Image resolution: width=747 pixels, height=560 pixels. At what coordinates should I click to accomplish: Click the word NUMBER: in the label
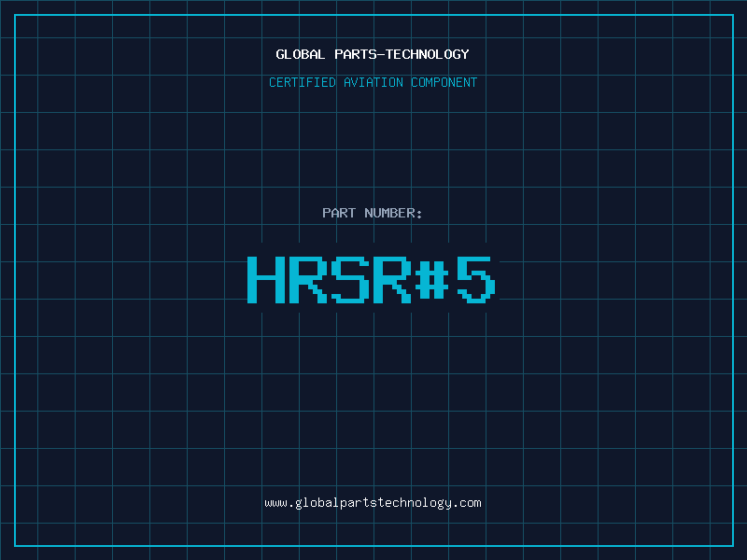393,213
